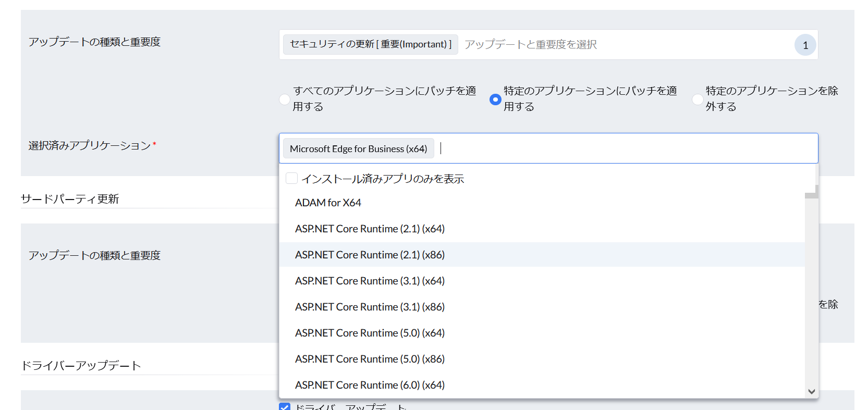
Task: Choose ASP.NET Core Runtime (2.1) (x86)
Action: (x=370, y=255)
